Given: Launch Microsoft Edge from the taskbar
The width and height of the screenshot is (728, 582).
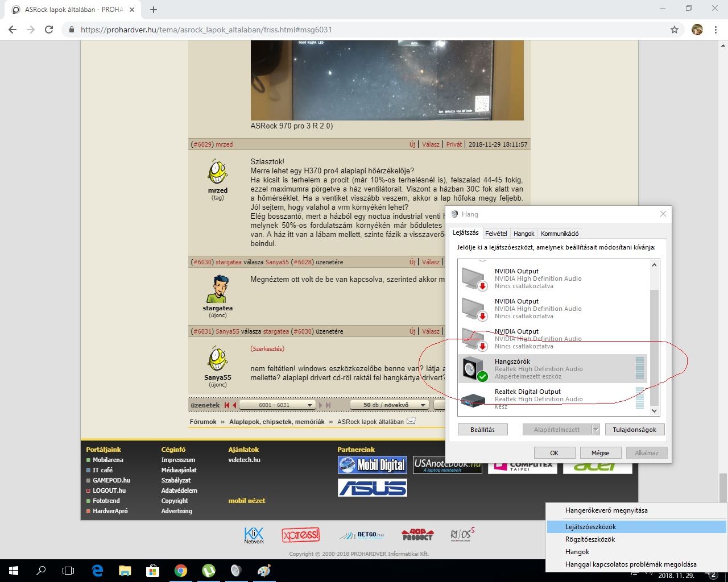Looking at the screenshot, I should click(x=97, y=571).
